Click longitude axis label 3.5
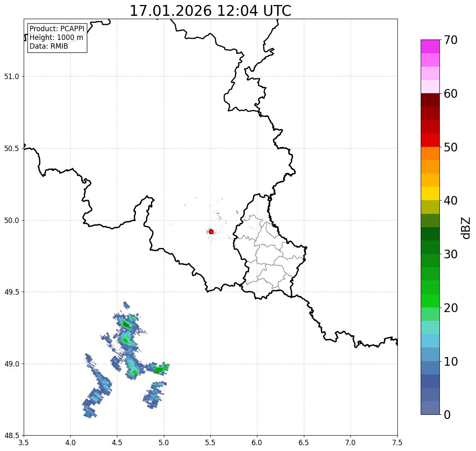 24,443
